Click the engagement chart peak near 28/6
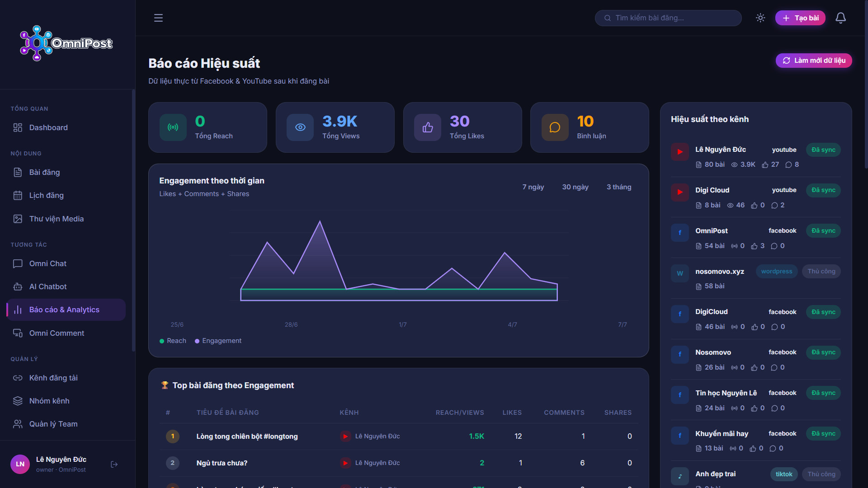The image size is (868, 488). [320, 221]
